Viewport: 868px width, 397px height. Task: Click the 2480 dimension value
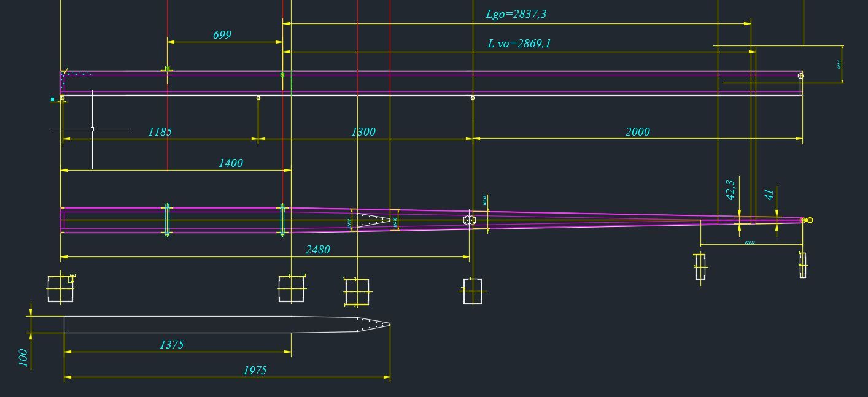click(318, 249)
